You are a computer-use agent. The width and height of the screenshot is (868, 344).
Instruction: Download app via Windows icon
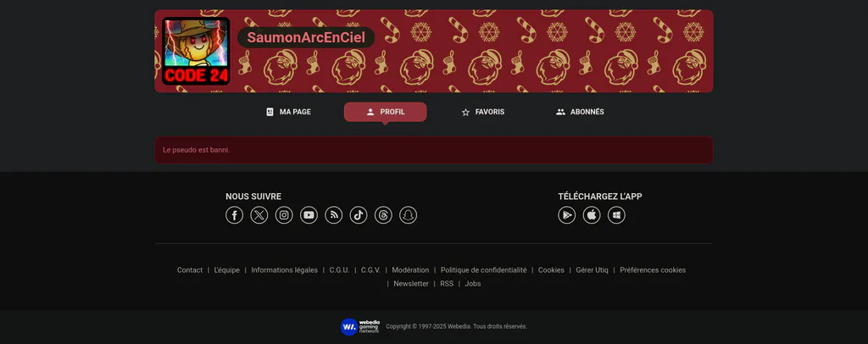point(617,215)
